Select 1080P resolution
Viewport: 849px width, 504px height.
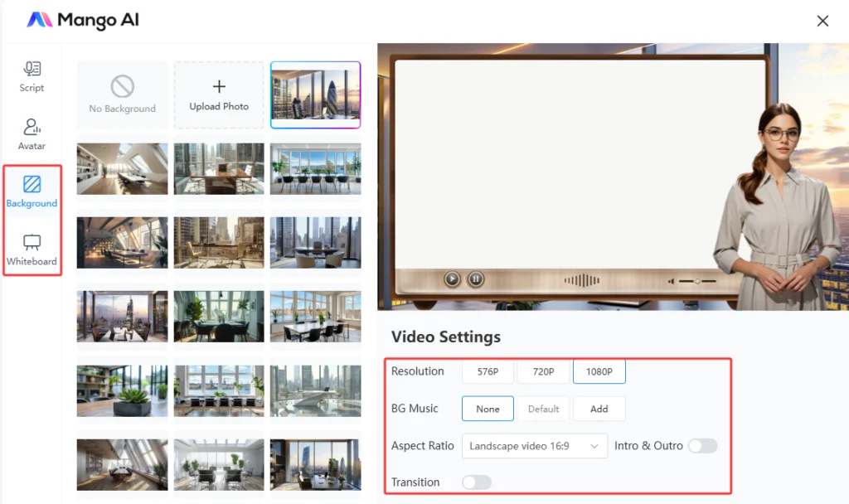pos(599,372)
